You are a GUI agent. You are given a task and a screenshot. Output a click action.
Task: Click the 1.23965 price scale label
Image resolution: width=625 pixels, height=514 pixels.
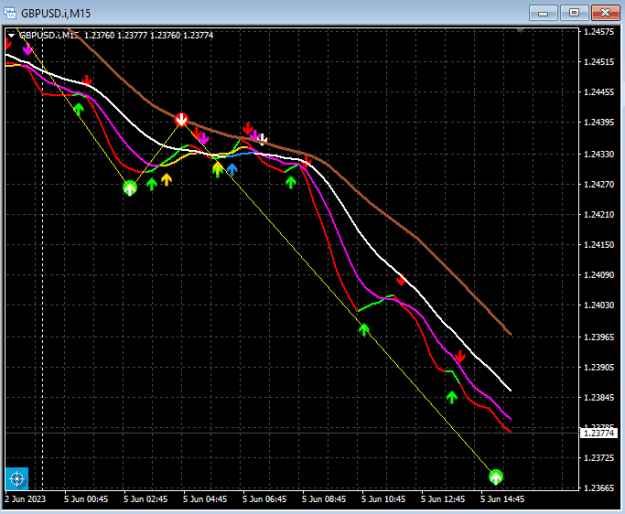point(599,337)
